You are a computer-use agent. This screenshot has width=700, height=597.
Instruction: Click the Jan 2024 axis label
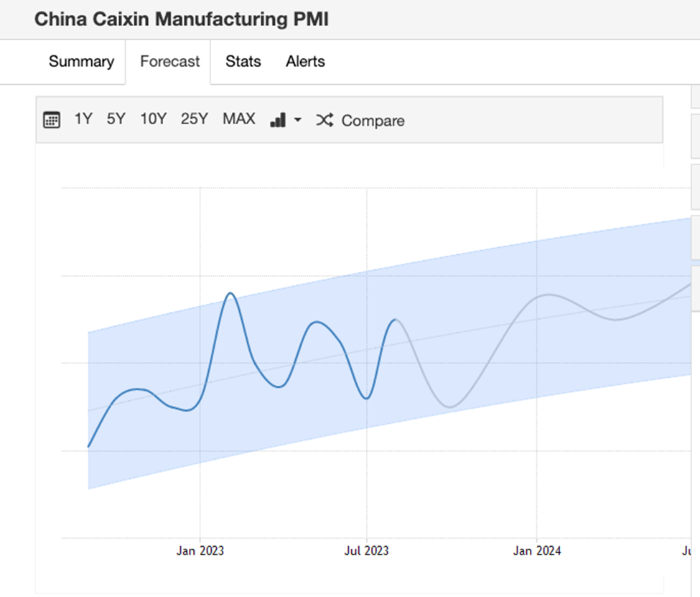[x=537, y=551]
